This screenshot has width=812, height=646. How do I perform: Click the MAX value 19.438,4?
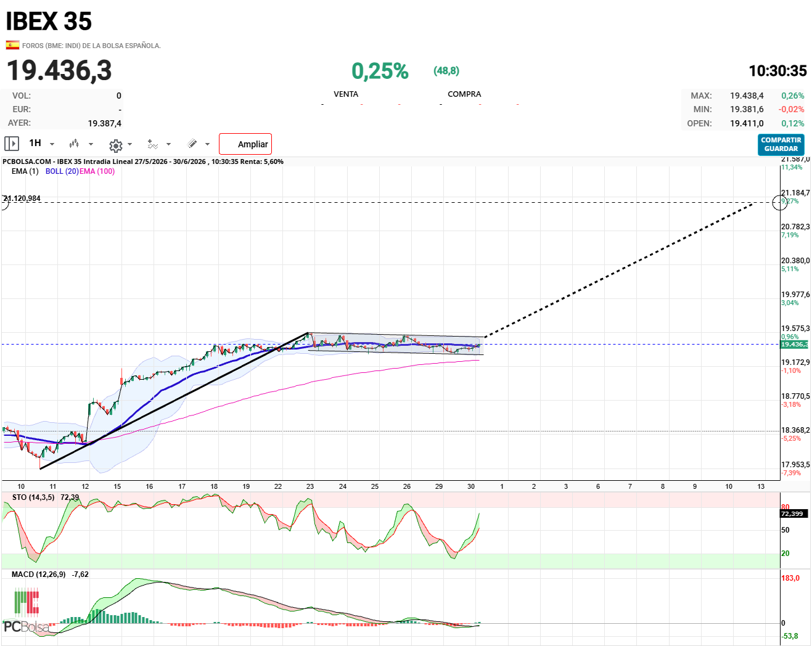tap(747, 96)
